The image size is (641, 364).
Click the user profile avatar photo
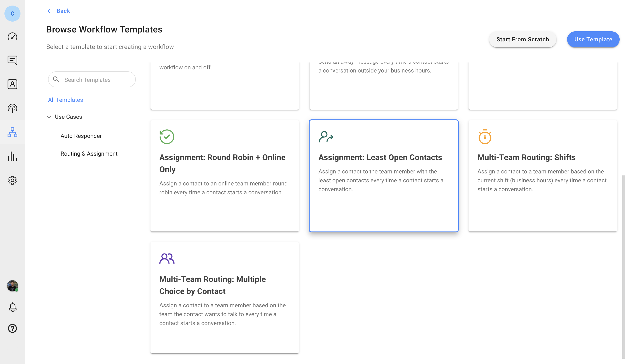[x=12, y=286]
